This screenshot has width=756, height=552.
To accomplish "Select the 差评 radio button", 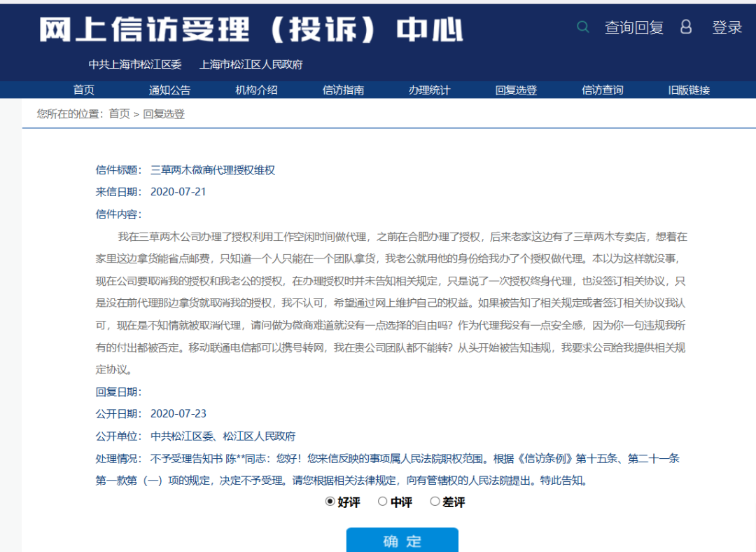I will point(435,502).
